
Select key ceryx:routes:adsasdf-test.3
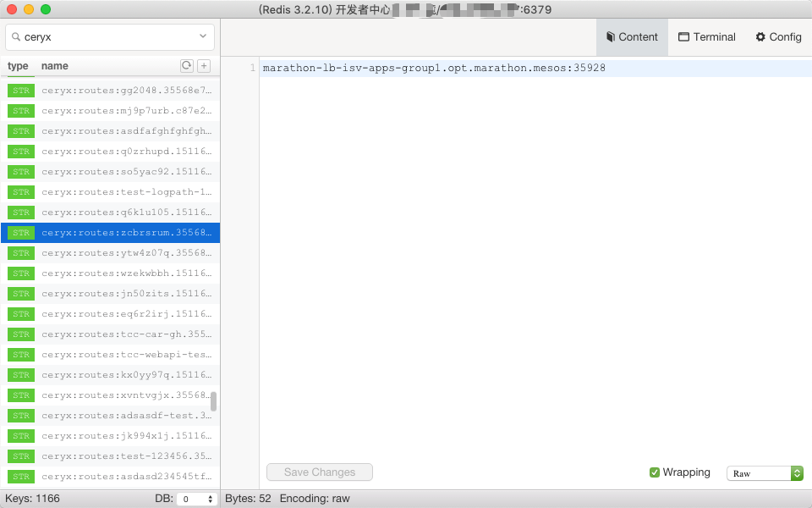[110, 416]
